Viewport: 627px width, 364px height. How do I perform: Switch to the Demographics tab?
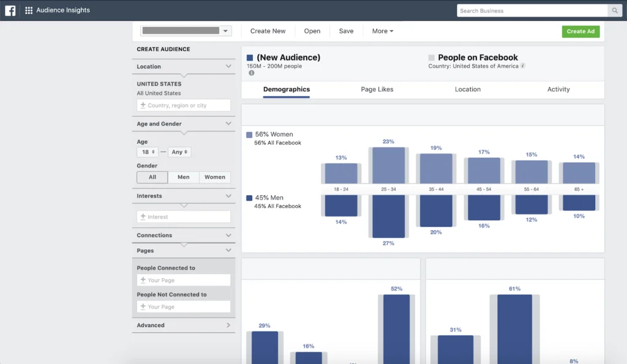(x=287, y=89)
